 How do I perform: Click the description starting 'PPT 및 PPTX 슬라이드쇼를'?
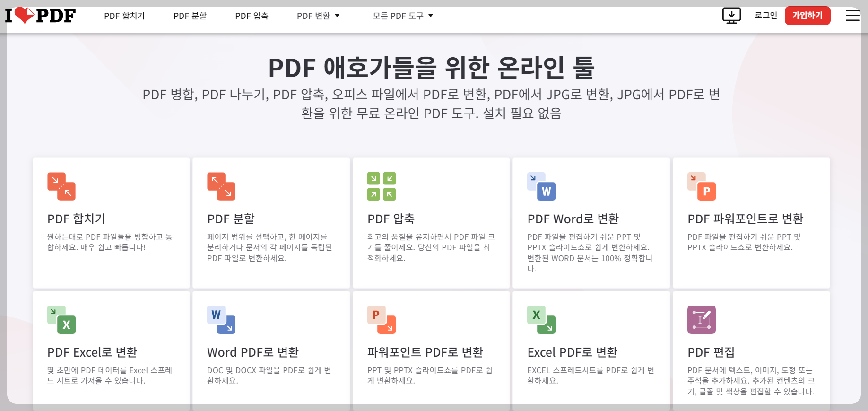(430, 376)
